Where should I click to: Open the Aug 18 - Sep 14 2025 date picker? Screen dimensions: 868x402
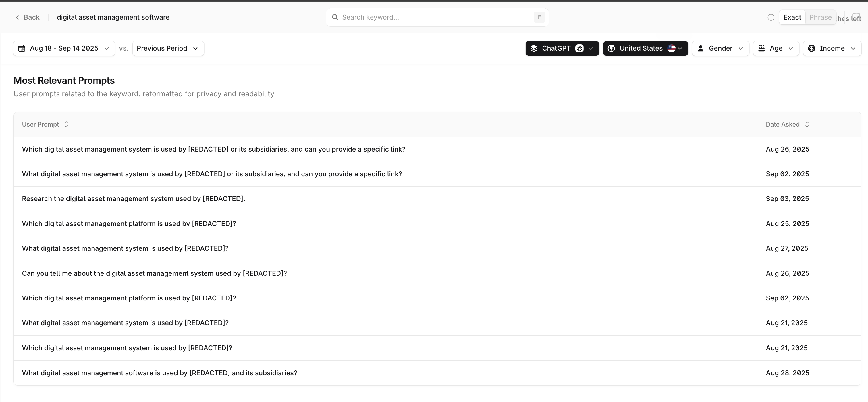click(x=64, y=48)
